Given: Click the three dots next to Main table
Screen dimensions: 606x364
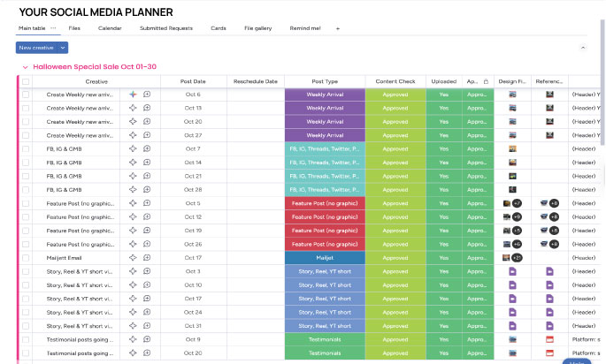Looking at the screenshot, I should click(53, 28).
